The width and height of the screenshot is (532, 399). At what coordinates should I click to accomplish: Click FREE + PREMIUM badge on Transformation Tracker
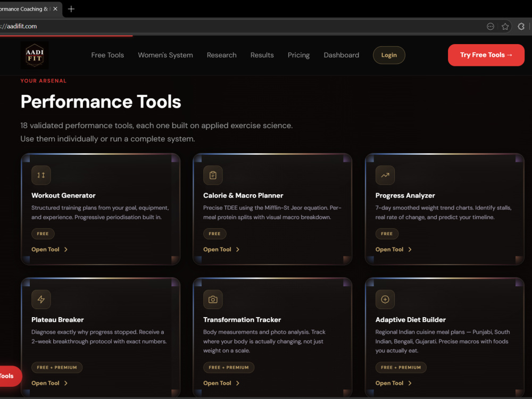click(x=229, y=368)
